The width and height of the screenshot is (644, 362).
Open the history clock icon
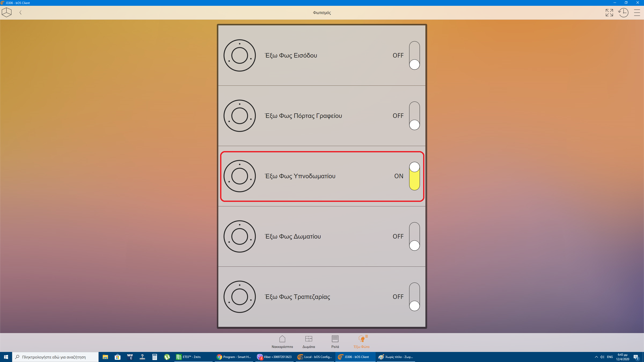point(623,13)
